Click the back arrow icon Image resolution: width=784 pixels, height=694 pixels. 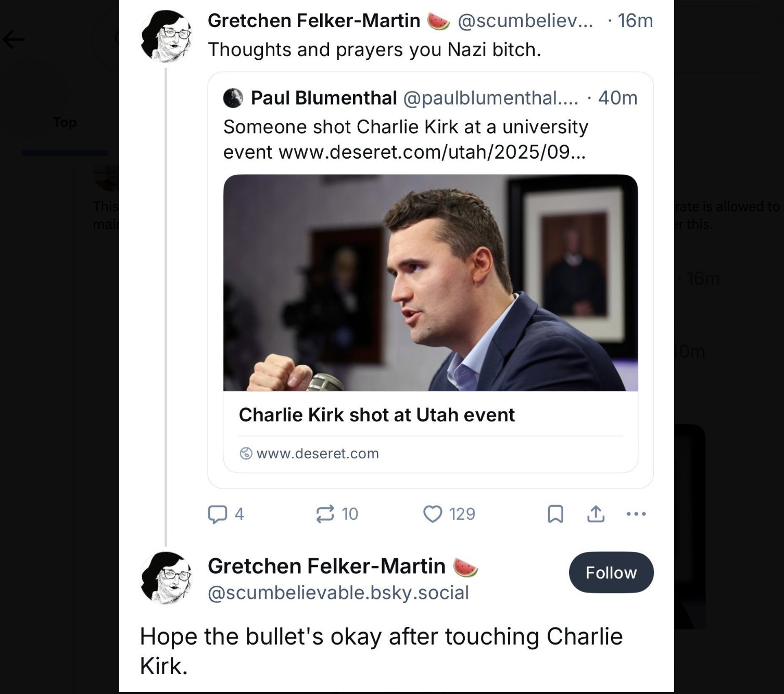pos(14,40)
